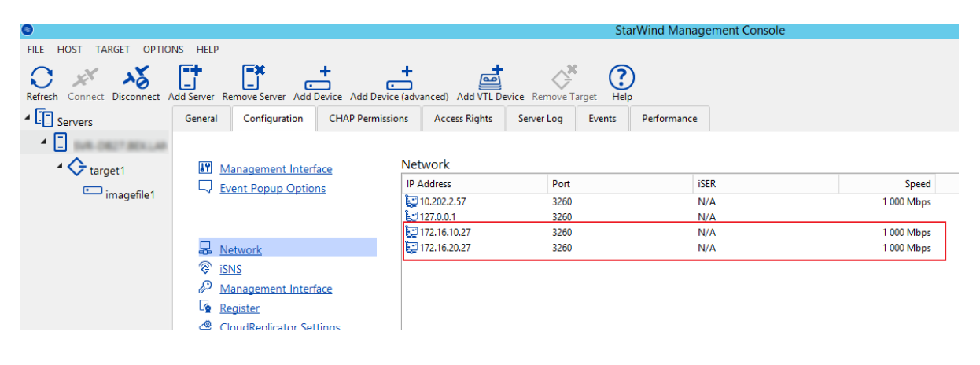Sort by the IP Address column header

click(x=474, y=183)
